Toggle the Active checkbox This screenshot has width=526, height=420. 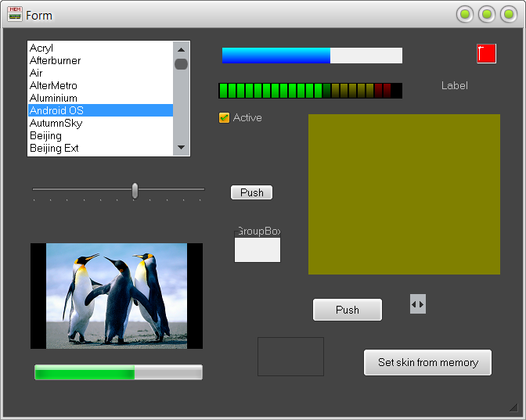(x=224, y=117)
